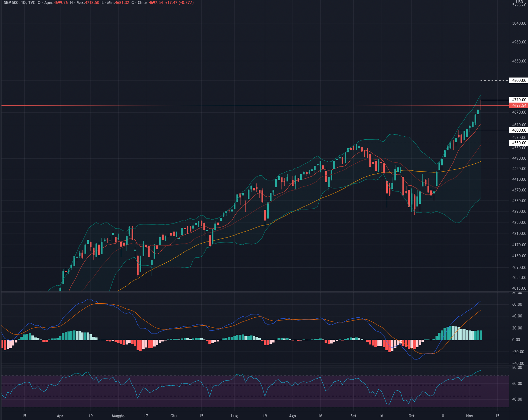The height and width of the screenshot is (420, 528).
Task: Click 20.00 on the MACD scale
Action: [x=517, y=328]
